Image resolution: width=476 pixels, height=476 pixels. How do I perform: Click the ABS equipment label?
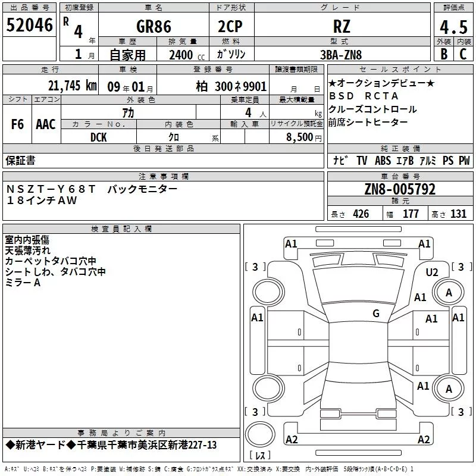click(383, 160)
